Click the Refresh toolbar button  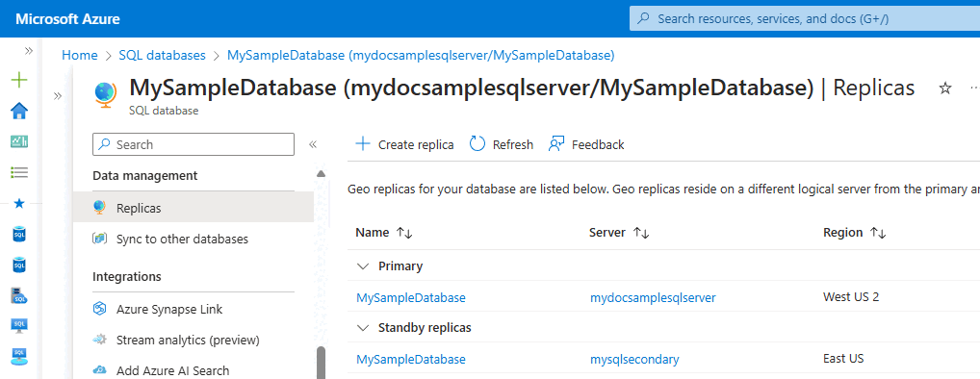(502, 144)
